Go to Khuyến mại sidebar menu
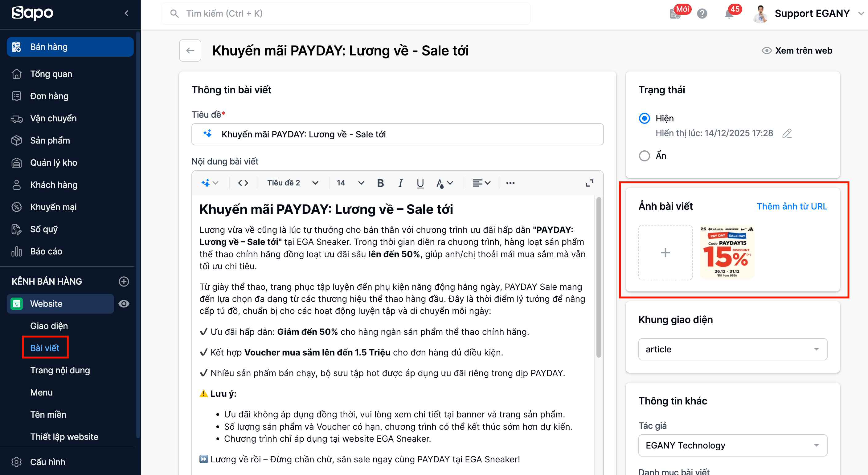 pos(53,207)
